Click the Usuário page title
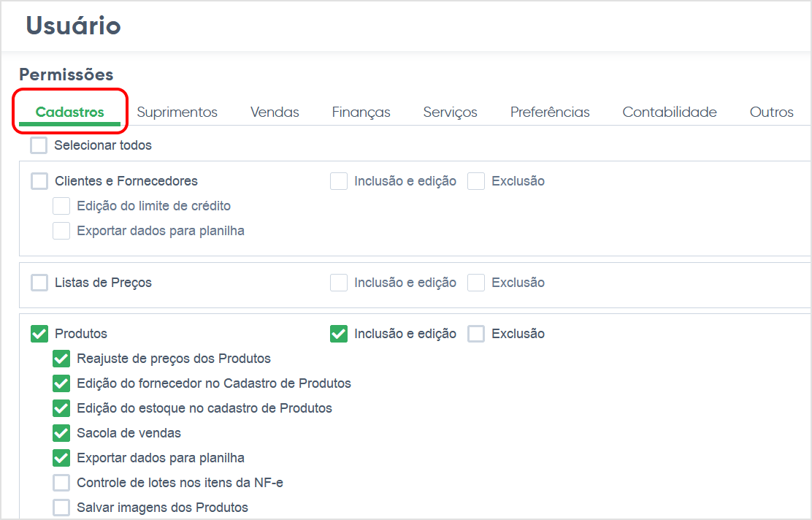Screen dimensions: 812x520 click(73, 26)
